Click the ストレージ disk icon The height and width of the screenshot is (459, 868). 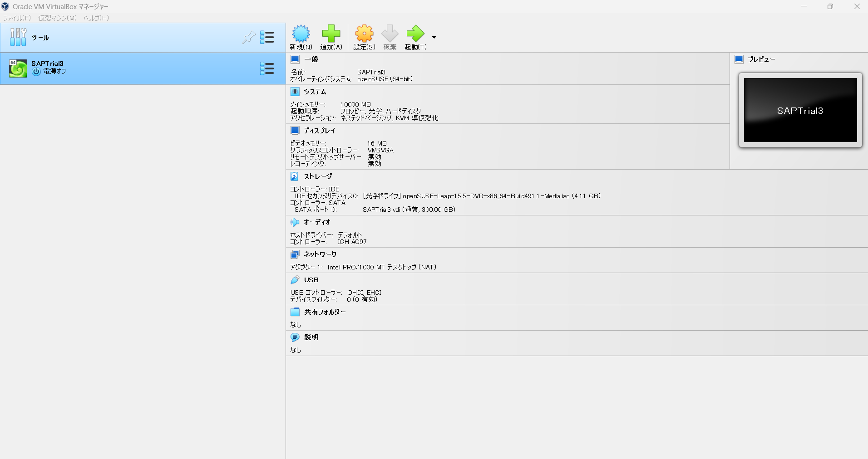(x=295, y=176)
